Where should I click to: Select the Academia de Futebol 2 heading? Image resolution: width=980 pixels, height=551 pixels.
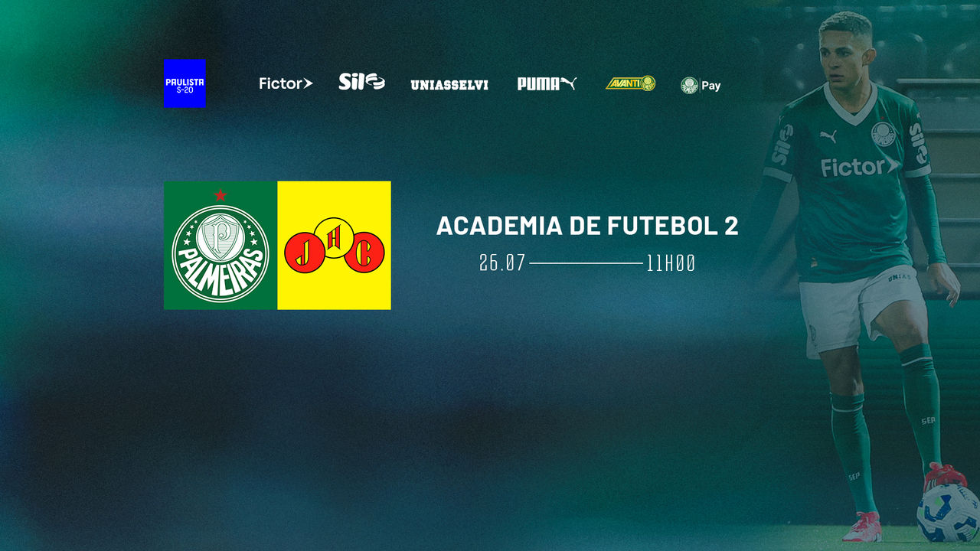tap(587, 226)
